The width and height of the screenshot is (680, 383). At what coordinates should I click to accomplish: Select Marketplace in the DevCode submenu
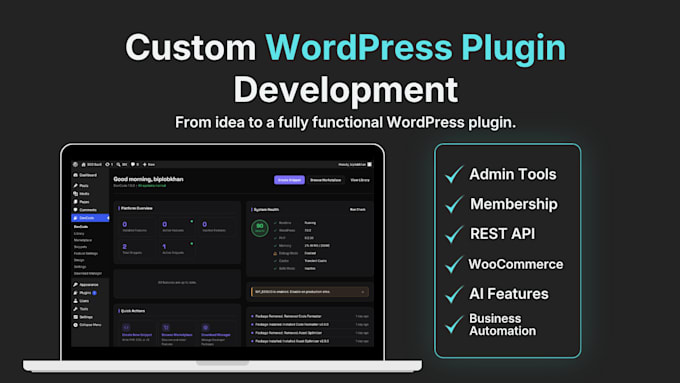click(83, 240)
